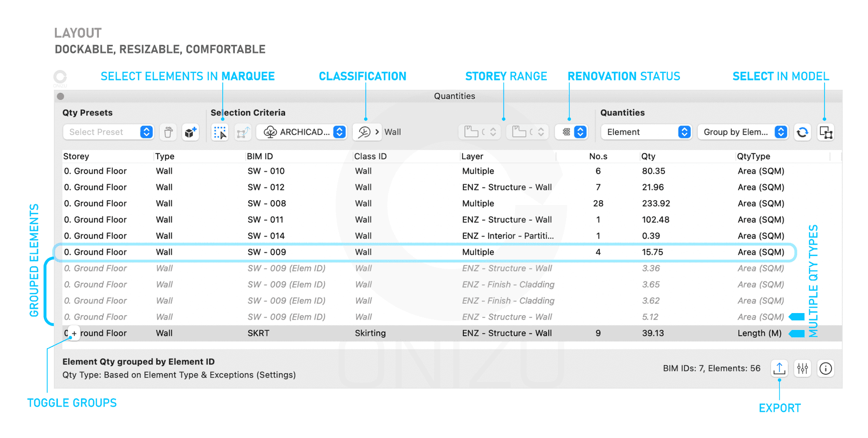This screenshot has width=868, height=438.
Task: Toggle the marquee transform selection mode
Action: point(243,132)
